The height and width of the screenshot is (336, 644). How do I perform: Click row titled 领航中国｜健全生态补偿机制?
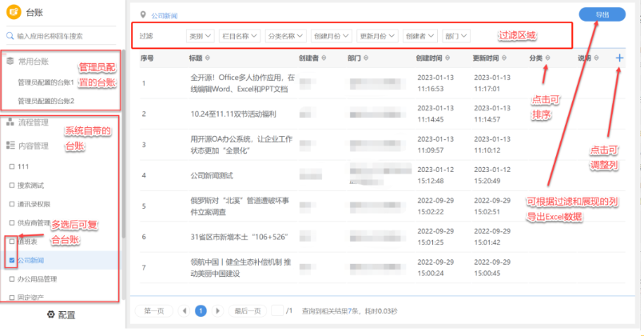[x=382, y=268]
